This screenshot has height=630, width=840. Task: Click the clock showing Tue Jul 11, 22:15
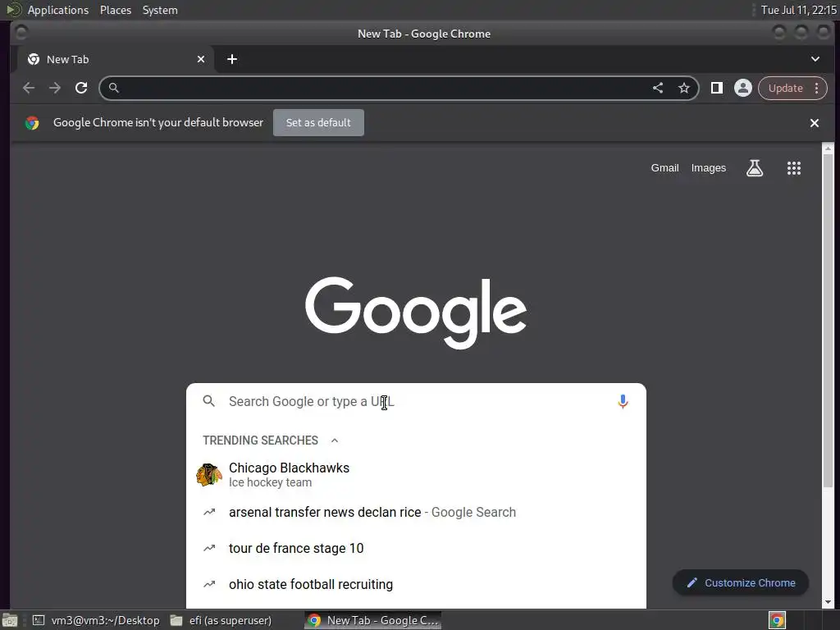coord(798,10)
